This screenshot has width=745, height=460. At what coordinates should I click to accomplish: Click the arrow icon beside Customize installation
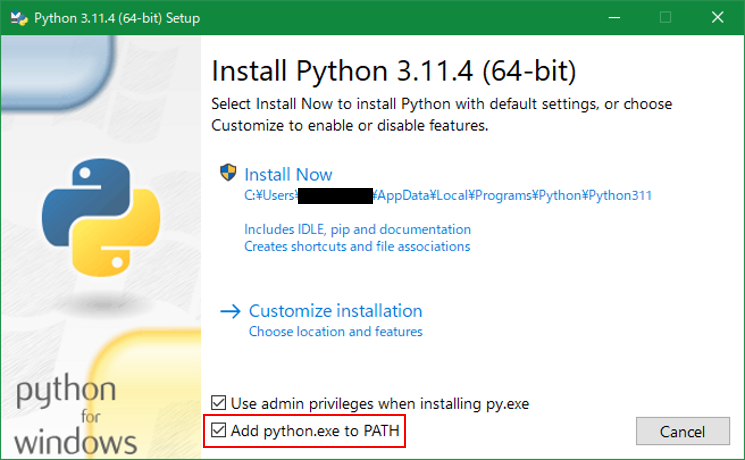tap(230, 311)
